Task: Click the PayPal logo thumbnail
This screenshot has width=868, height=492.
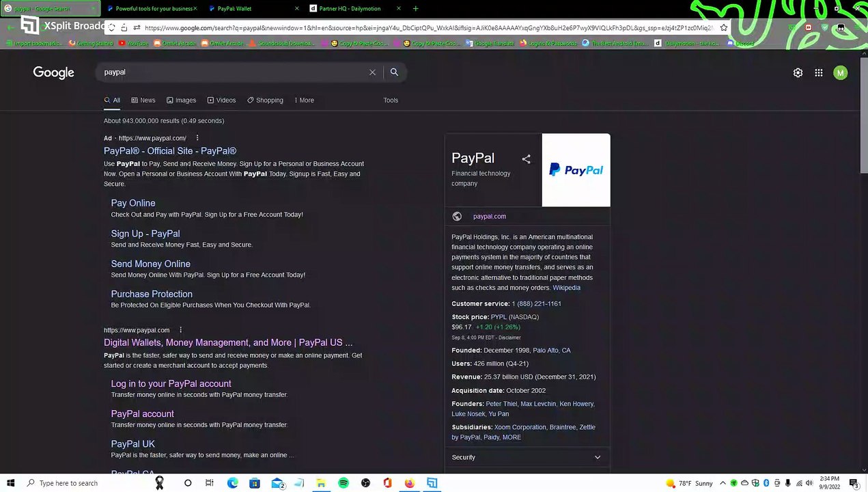Action: tap(576, 169)
